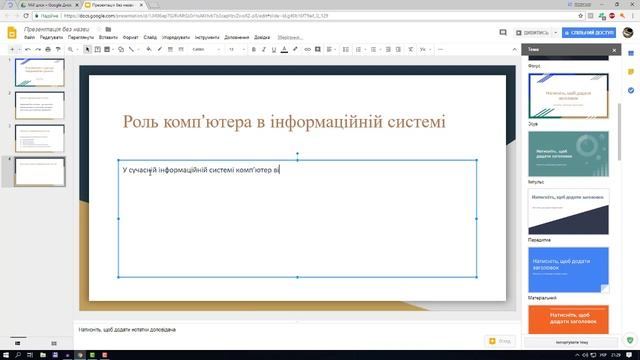640x360 pixels.
Task: Open the Google account avatar
Action: [628, 32]
